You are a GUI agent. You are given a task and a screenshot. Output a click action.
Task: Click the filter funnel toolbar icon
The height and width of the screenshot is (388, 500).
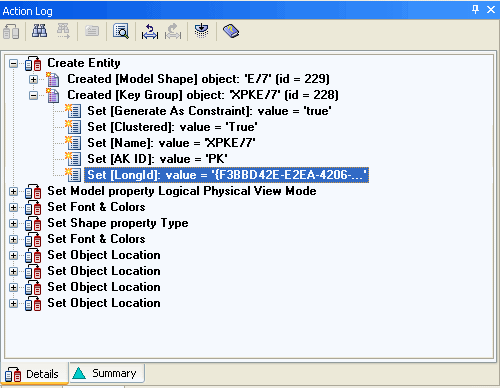(x=201, y=31)
